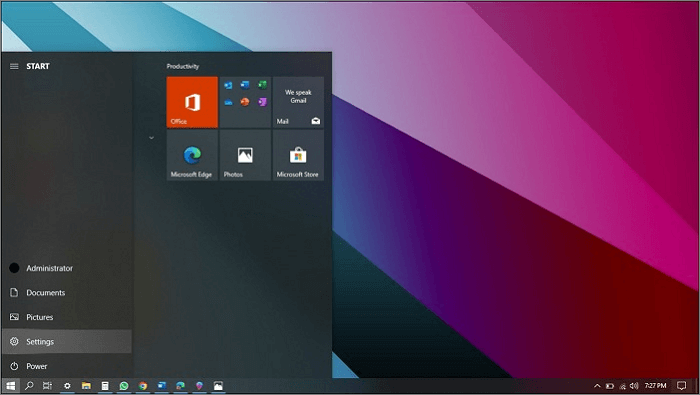Click the Windows Start button on the taskbar
The width and height of the screenshot is (700, 395).
coord(11,386)
